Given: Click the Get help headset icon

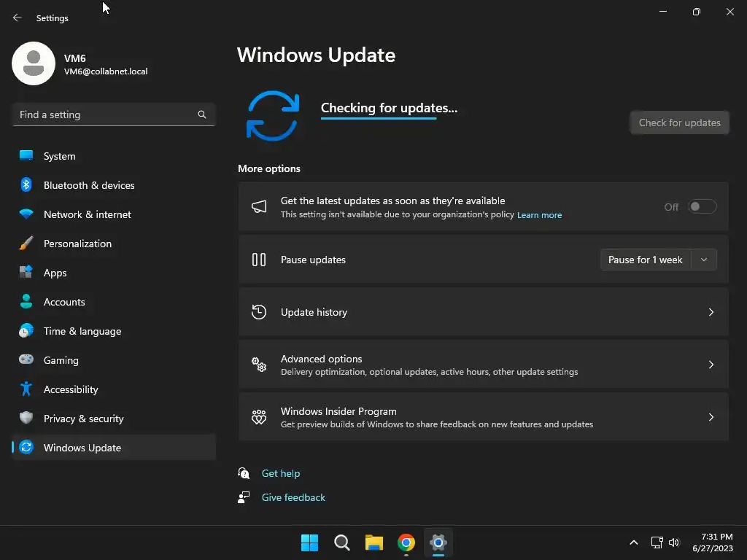Looking at the screenshot, I should 244,473.
